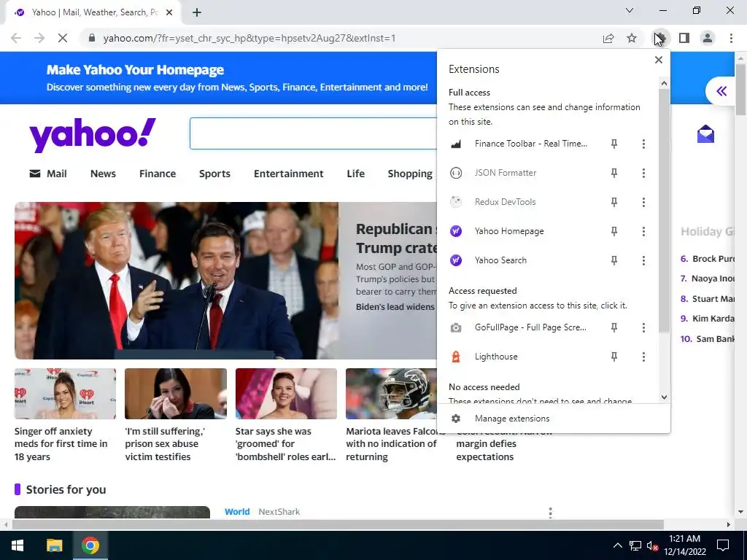This screenshot has height=560, width=747.
Task: Pin the JSON Formatter extension
Action: (x=614, y=173)
